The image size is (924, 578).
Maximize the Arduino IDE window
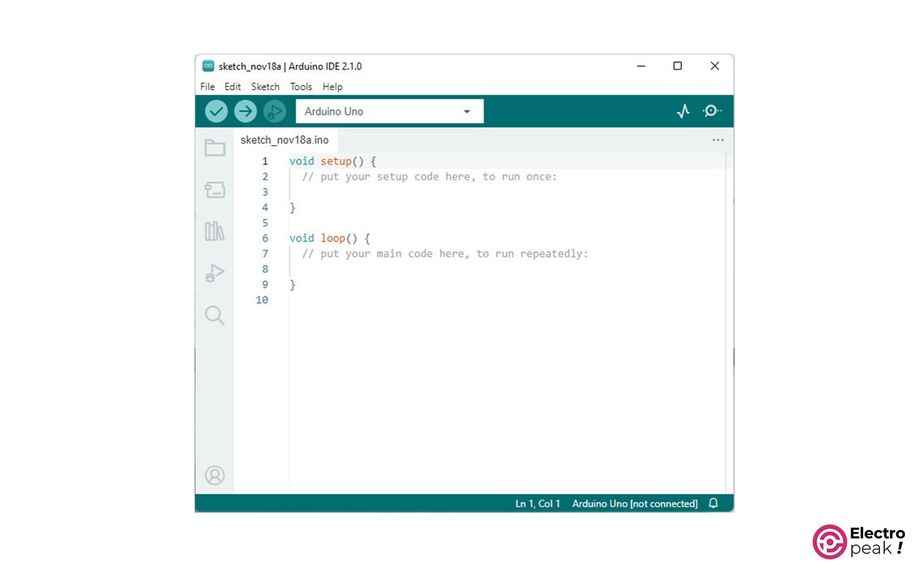tap(677, 66)
